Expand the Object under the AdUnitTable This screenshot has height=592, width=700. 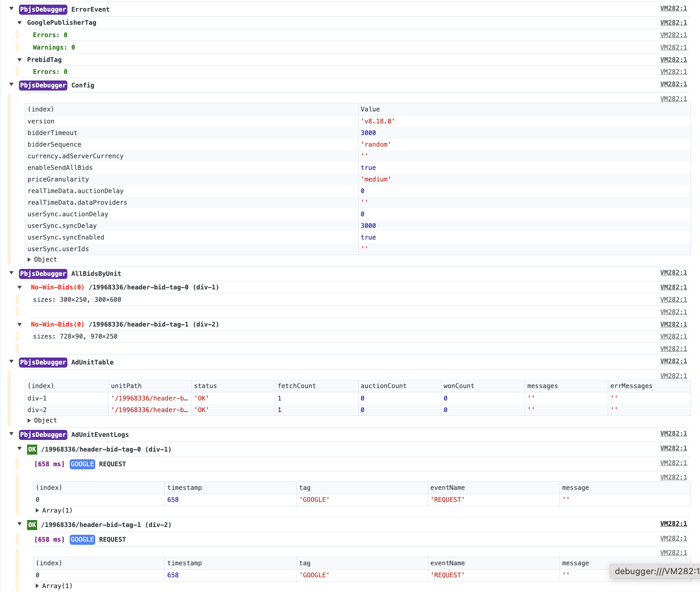[29, 420]
